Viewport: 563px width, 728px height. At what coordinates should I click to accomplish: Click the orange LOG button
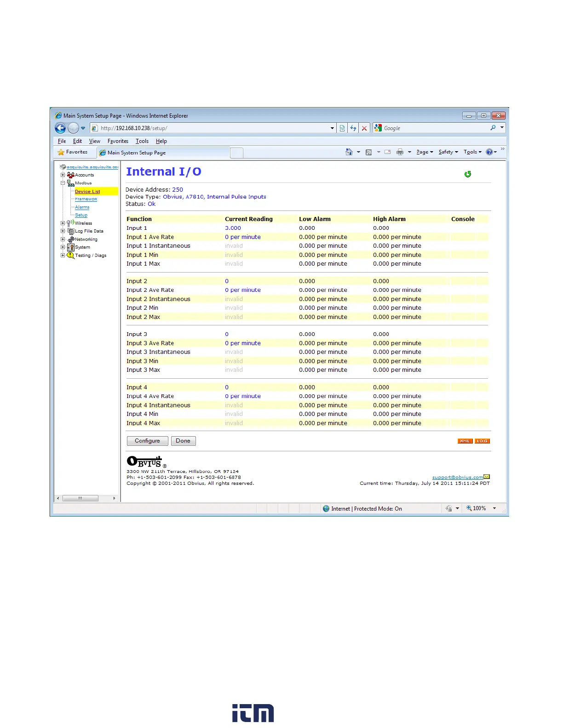pyautogui.click(x=482, y=441)
